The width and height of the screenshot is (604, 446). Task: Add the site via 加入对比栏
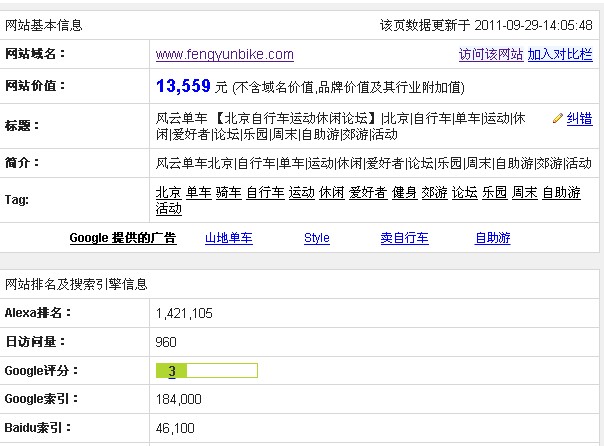coord(559,54)
